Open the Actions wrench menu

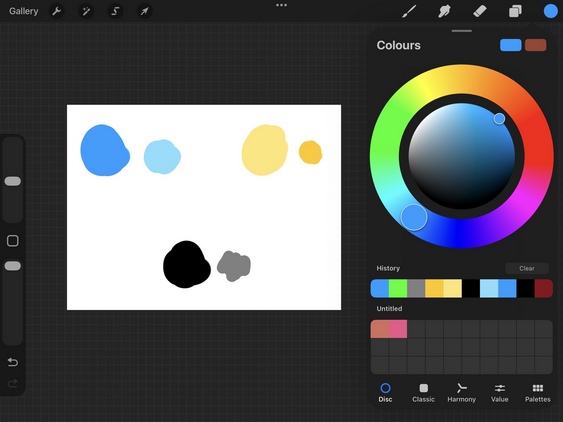point(56,11)
